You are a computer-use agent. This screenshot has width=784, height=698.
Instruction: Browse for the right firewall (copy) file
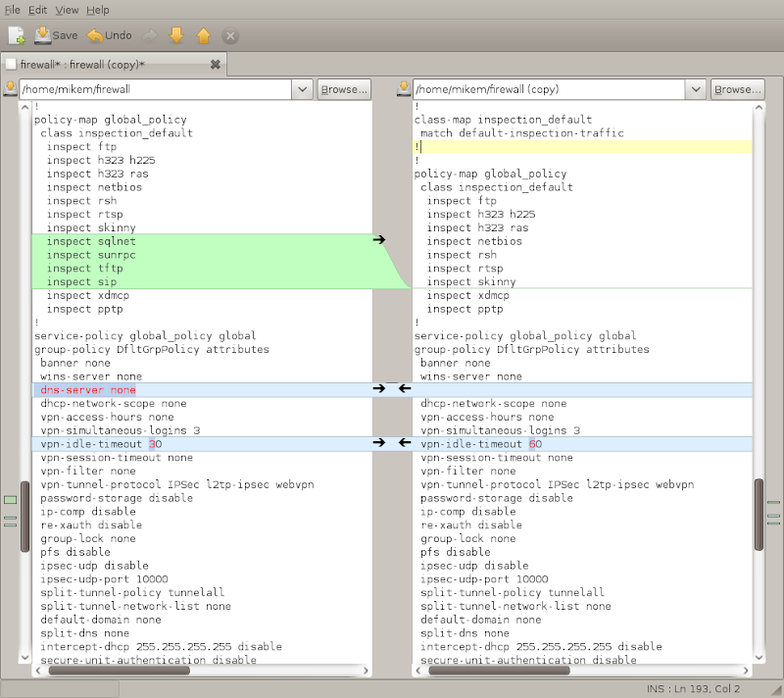click(x=738, y=89)
